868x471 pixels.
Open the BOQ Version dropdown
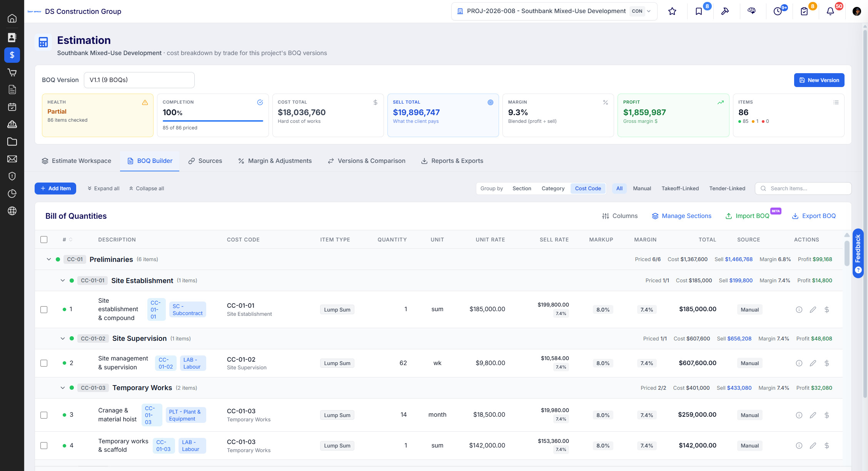coord(139,80)
